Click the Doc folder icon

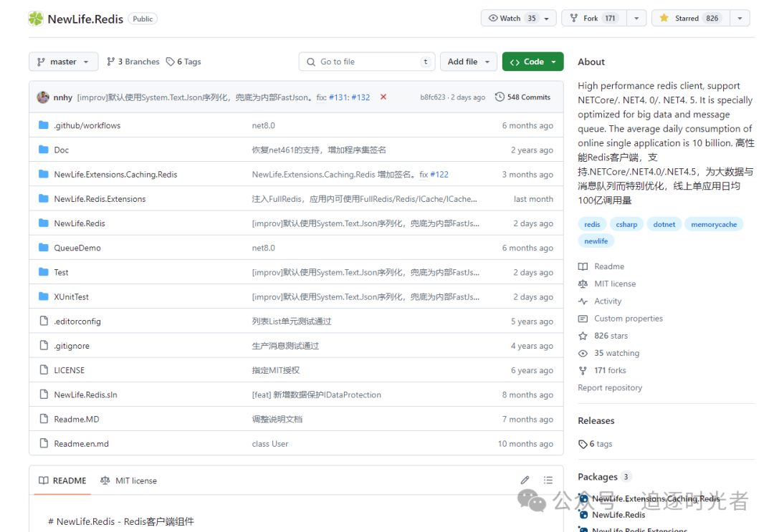[x=44, y=150]
